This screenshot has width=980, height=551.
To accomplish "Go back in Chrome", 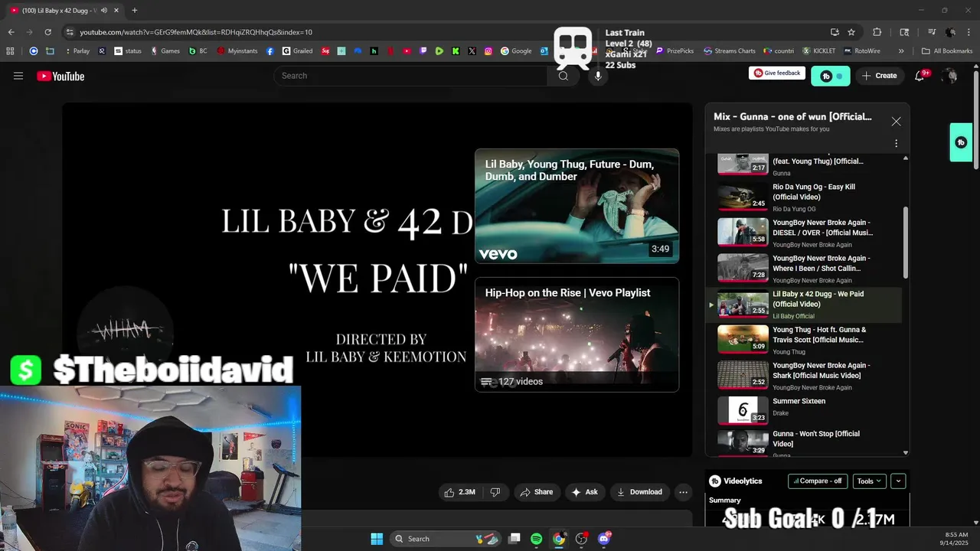I will (11, 32).
